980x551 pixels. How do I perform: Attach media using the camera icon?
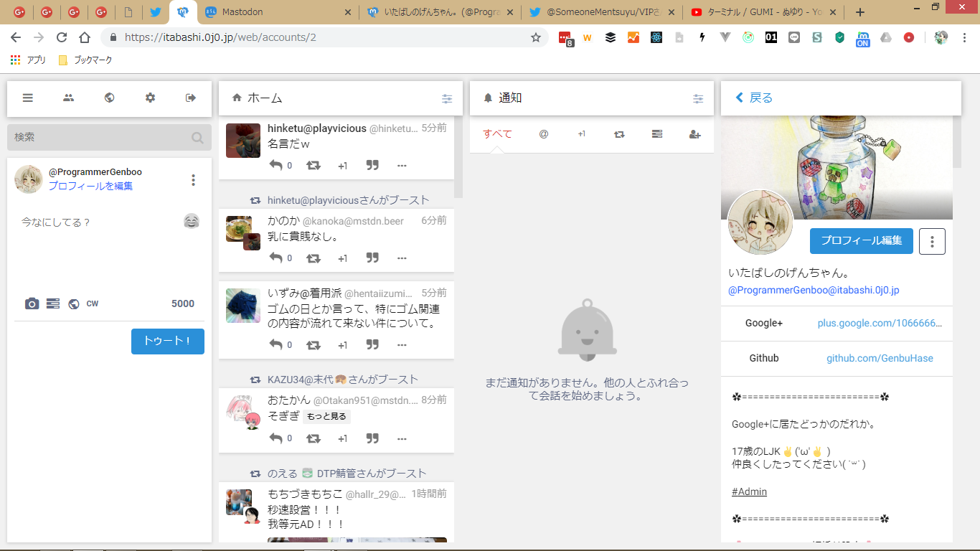32,304
